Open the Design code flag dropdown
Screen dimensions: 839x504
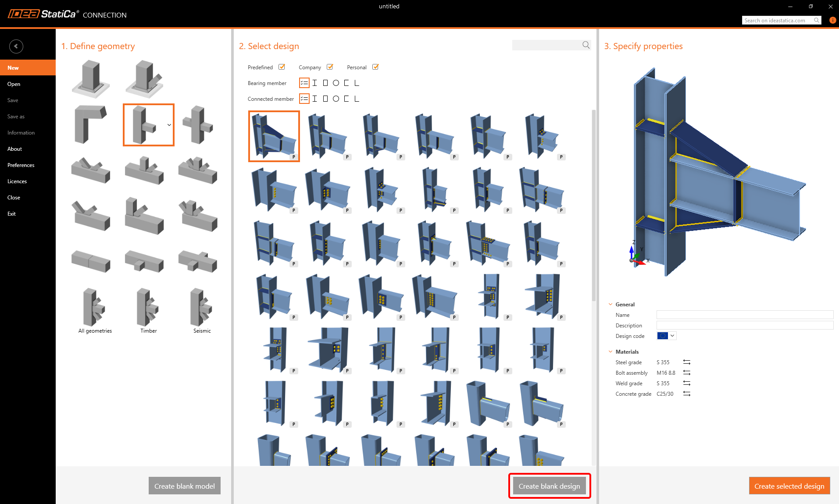(667, 336)
